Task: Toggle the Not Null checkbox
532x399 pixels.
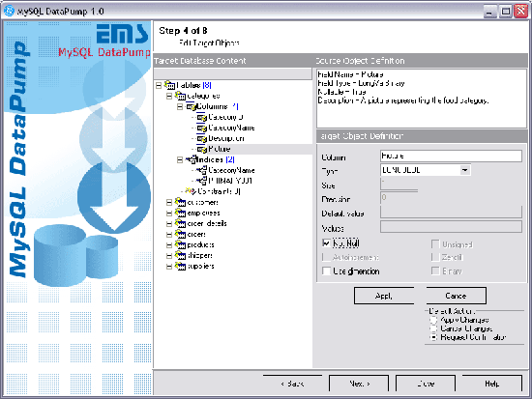Action: tap(326, 243)
